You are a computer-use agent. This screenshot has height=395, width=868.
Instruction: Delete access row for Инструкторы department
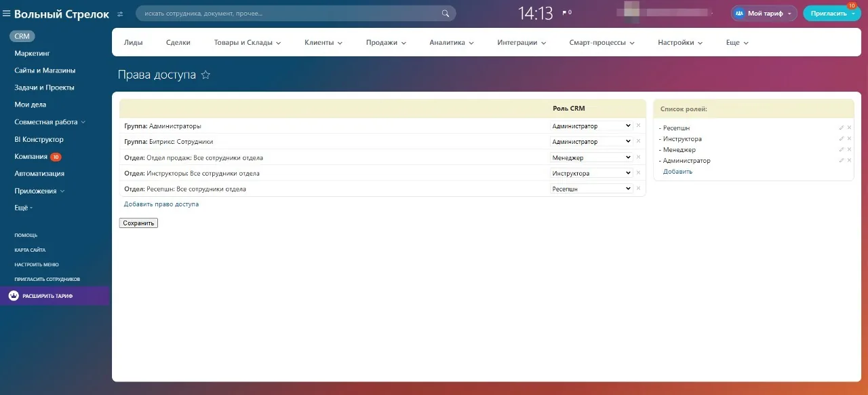(638, 173)
